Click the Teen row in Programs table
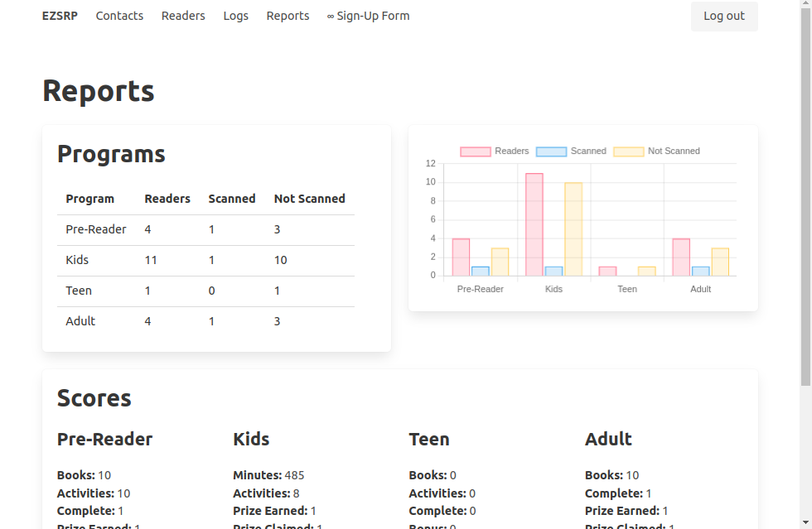 click(x=205, y=291)
